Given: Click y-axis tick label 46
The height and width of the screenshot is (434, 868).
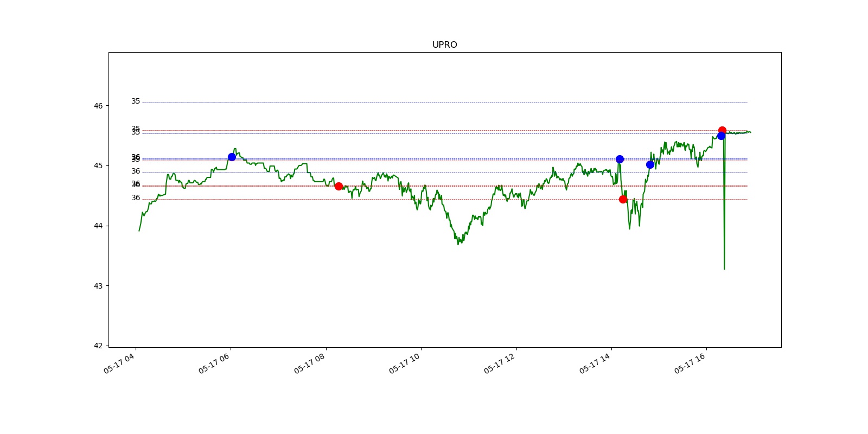Looking at the screenshot, I should pyautogui.click(x=98, y=106).
